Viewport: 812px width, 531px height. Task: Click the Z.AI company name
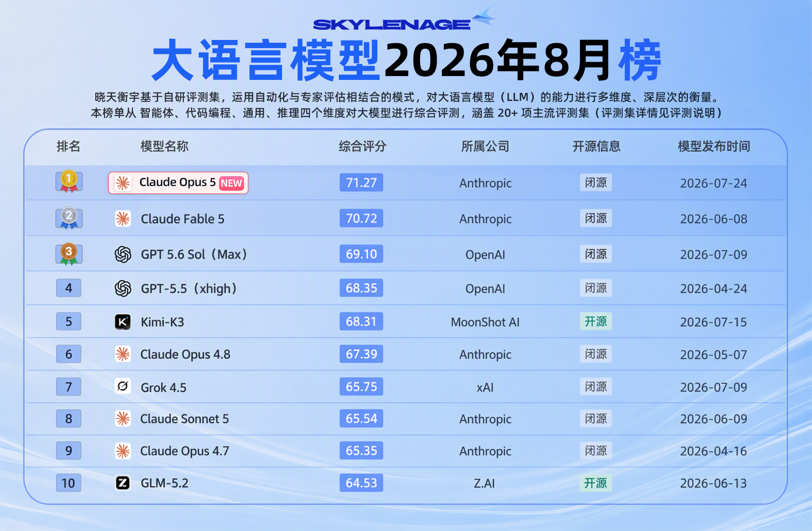pyautogui.click(x=484, y=483)
